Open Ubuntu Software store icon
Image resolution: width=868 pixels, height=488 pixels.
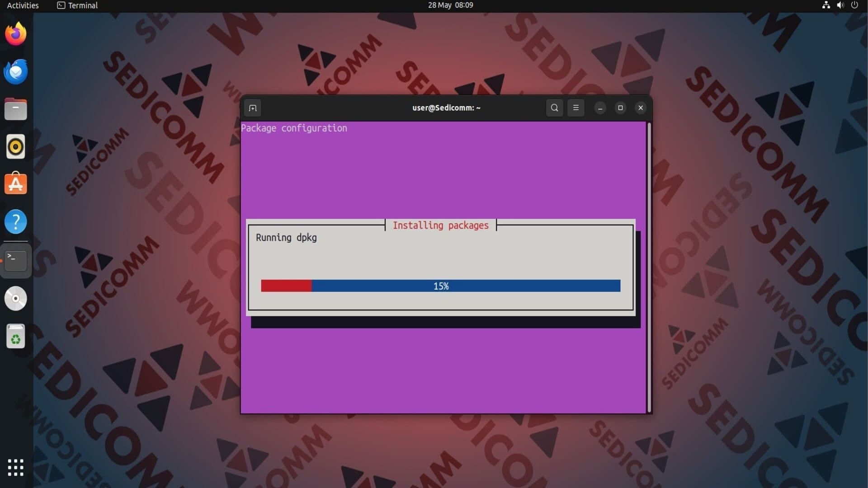coord(16,184)
